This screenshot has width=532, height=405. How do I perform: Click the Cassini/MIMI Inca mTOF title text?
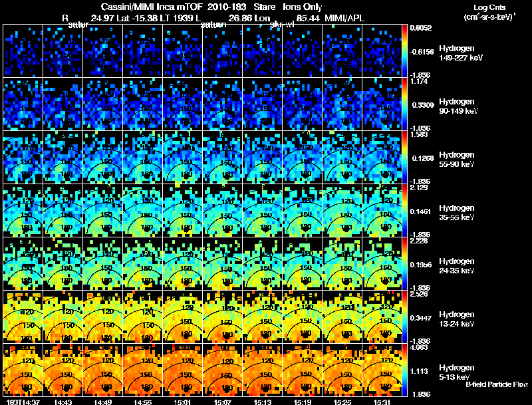click(152, 7)
